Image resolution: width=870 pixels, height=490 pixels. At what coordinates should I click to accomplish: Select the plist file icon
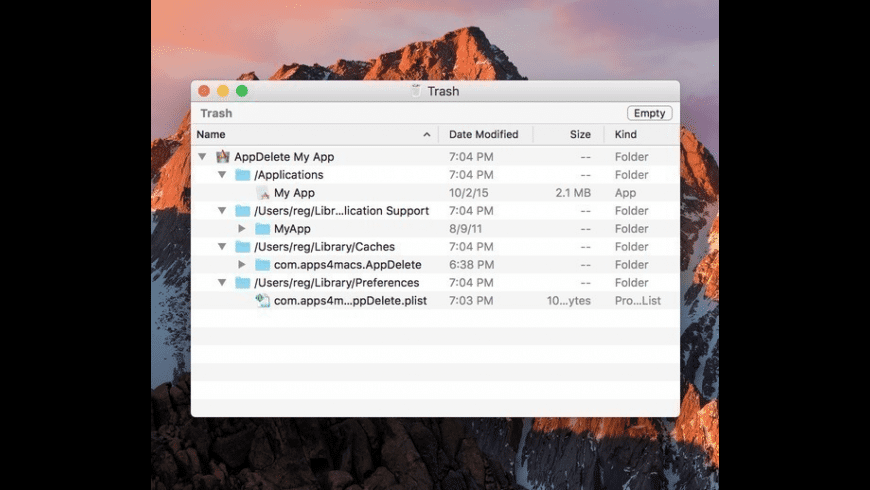[262, 301]
